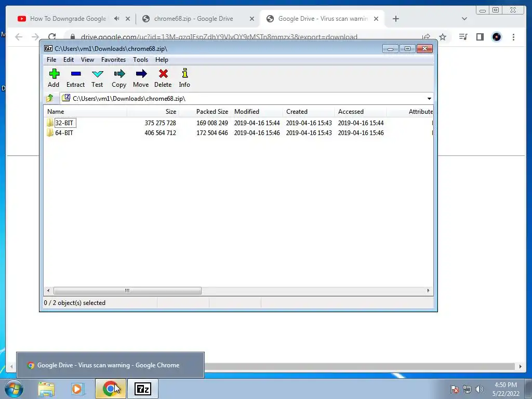Open the File menu
Image resolution: width=532 pixels, height=399 pixels.
pyautogui.click(x=51, y=60)
